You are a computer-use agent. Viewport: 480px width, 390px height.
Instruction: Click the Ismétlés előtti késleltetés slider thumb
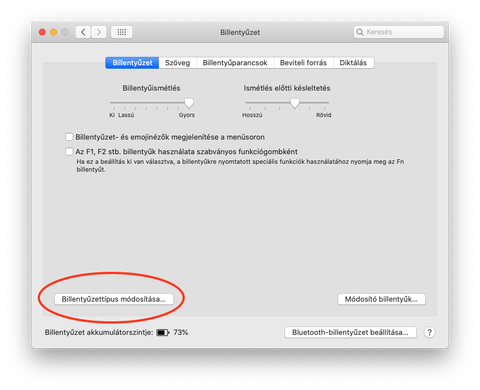point(295,103)
